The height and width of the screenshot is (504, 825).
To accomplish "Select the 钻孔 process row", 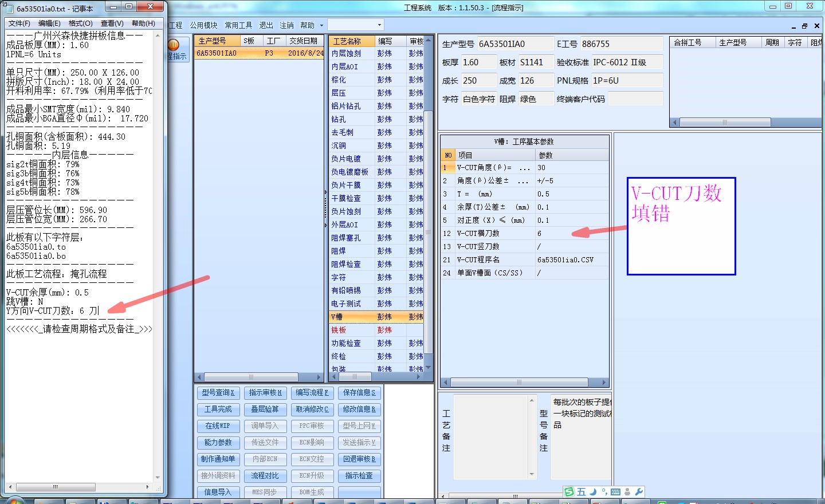I will click(376, 119).
